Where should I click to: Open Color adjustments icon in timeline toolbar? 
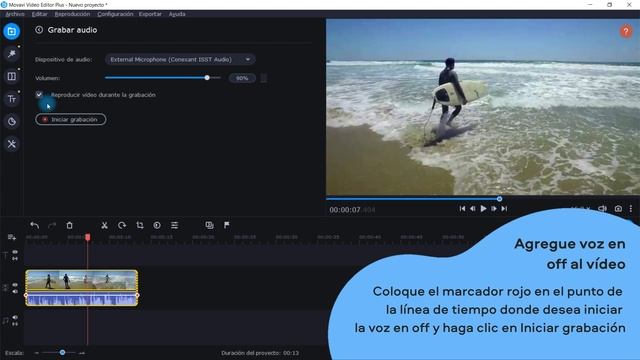[x=157, y=225]
